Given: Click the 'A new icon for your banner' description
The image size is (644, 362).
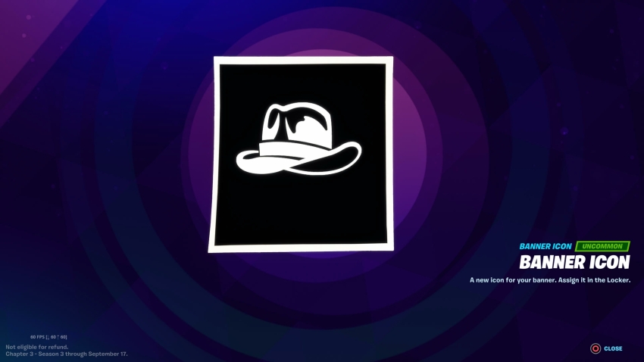Looking at the screenshot, I should pyautogui.click(x=550, y=280).
